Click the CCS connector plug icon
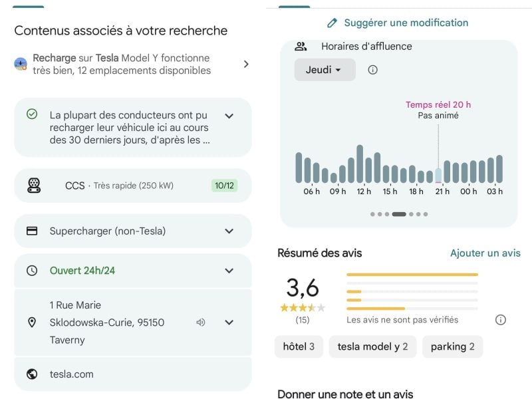 point(34,186)
